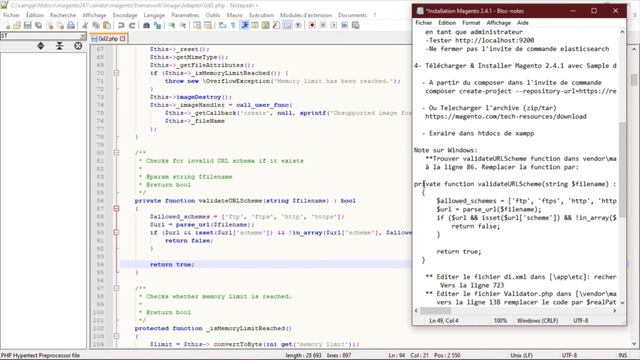The width and height of the screenshot is (640, 360).
Task: Toggle the Function List panel icon
Action: click(x=276, y=25)
